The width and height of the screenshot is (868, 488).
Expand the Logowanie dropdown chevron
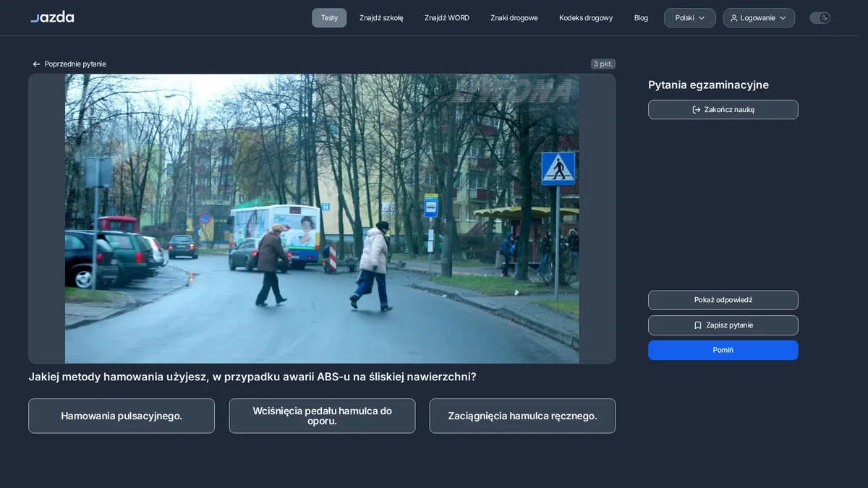point(783,18)
